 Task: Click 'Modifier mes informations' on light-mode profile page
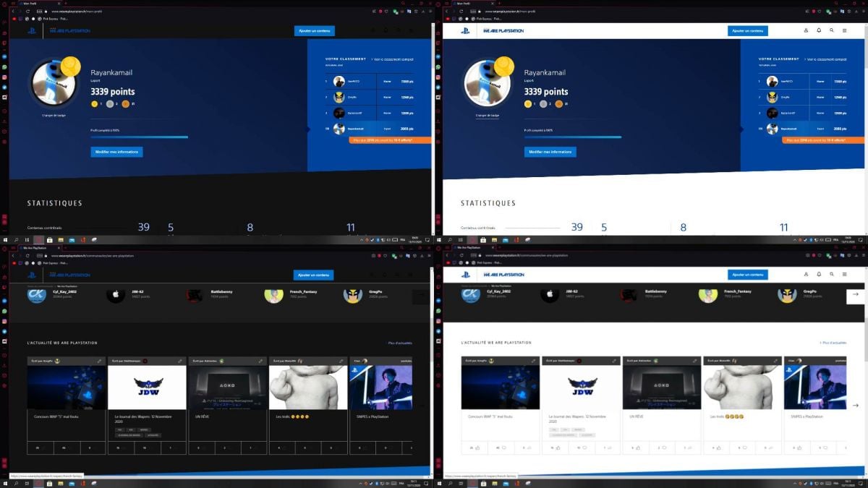pyautogui.click(x=550, y=152)
